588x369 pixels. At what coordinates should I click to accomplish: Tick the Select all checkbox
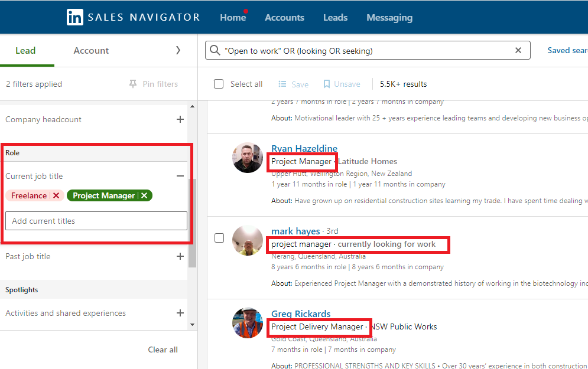click(x=219, y=84)
